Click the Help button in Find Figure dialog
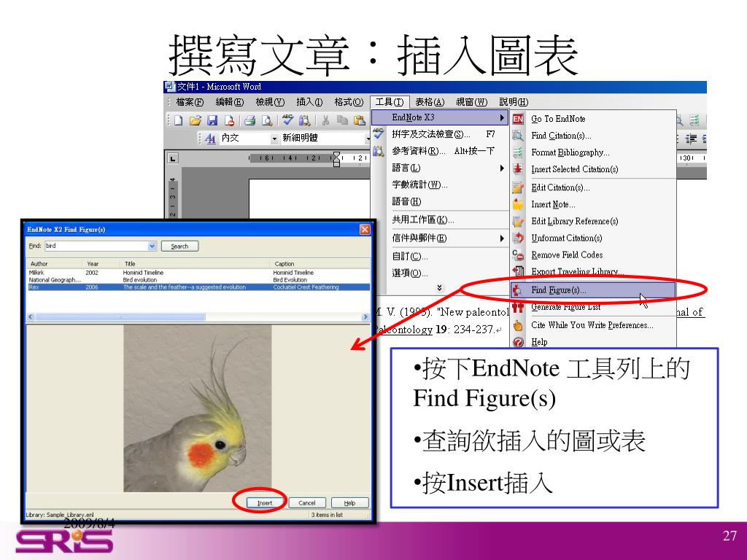This screenshot has height=560, width=747. [349, 503]
